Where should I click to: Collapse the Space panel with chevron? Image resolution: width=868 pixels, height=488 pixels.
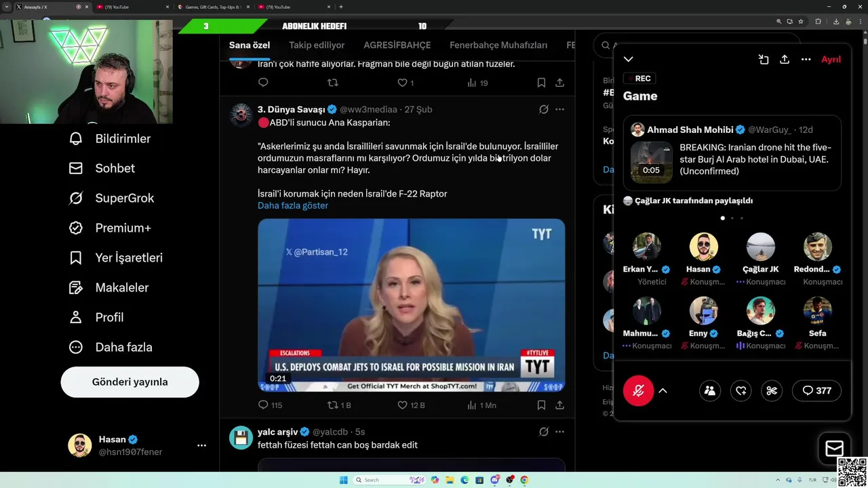pyautogui.click(x=629, y=60)
